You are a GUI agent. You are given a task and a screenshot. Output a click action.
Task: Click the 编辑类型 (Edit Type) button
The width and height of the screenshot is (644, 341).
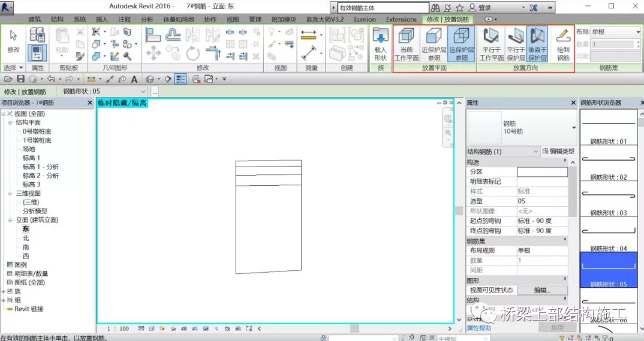(558, 152)
